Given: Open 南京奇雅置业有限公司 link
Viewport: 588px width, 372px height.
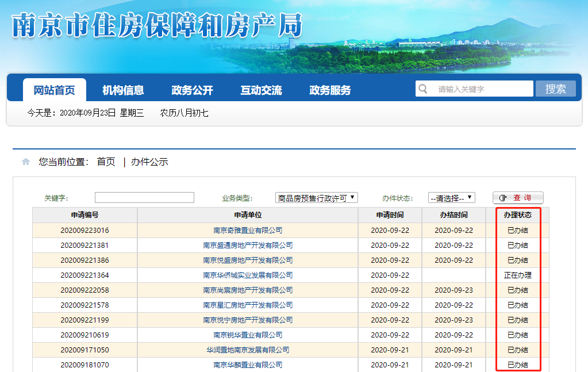Looking at the screenshot, I should click(x=248, y=230).
